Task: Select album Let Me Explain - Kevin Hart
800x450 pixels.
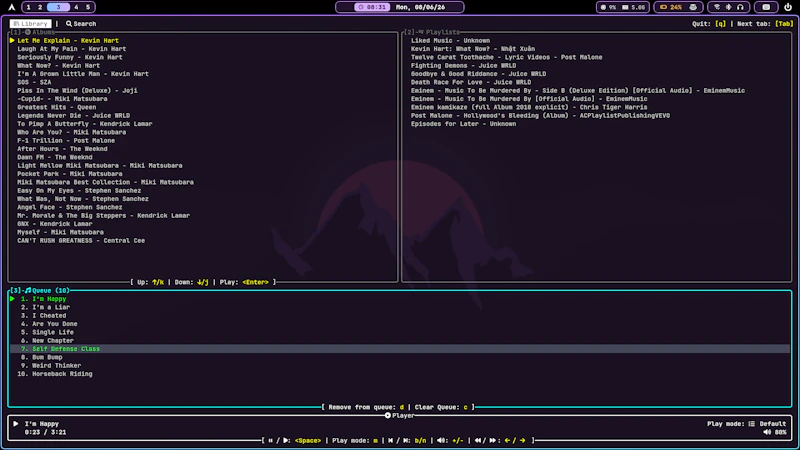Action: point(68,40)
